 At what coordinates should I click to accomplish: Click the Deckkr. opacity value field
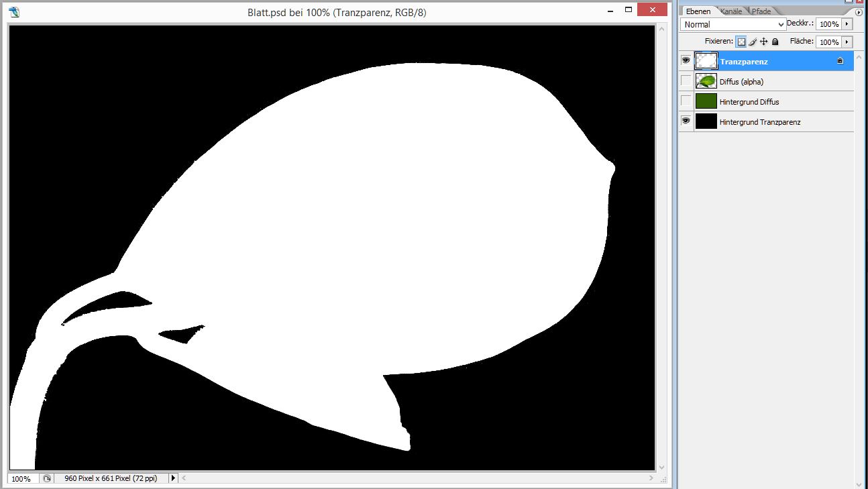point(829,24)
